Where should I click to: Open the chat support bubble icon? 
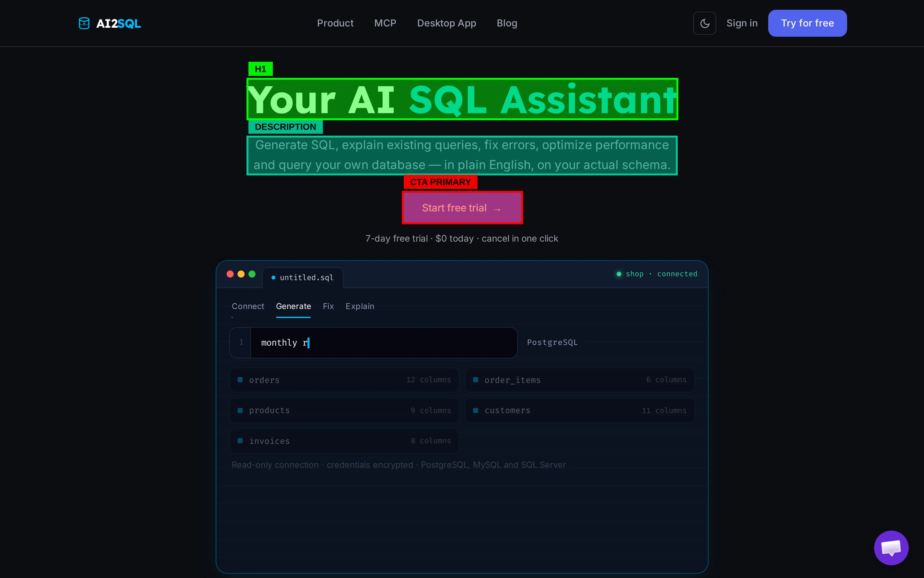point(891,548)
